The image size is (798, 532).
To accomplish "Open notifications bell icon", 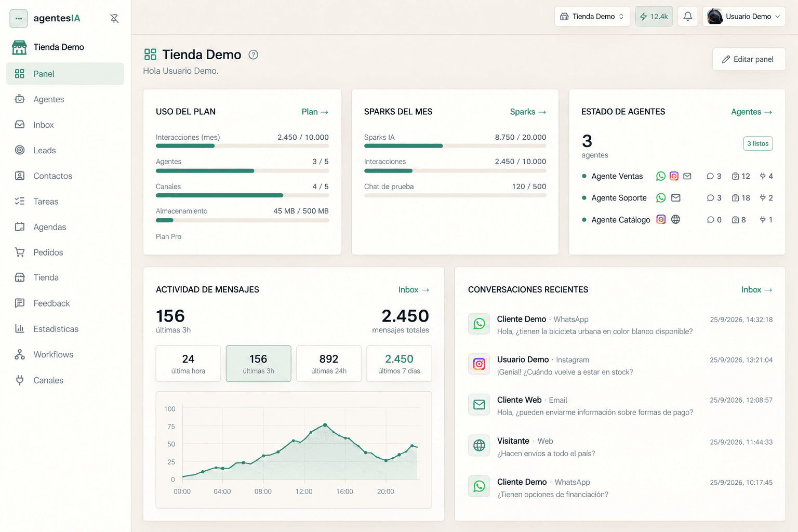I will (688, 17).
